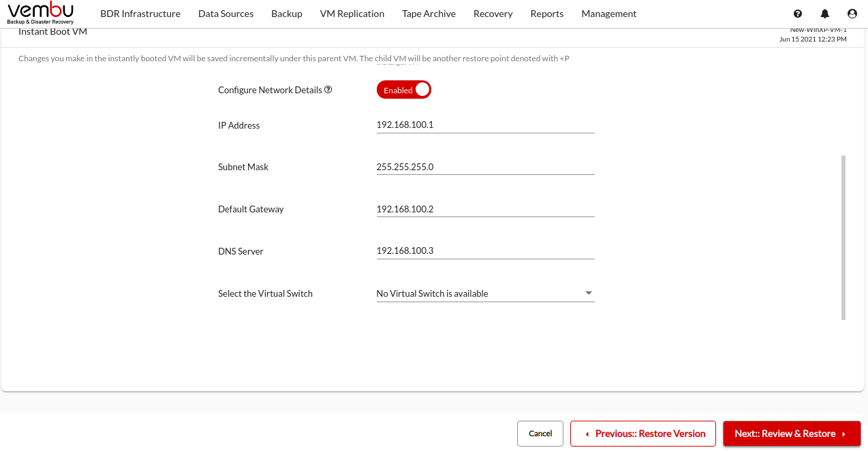Click the Vembu logo

40,13
